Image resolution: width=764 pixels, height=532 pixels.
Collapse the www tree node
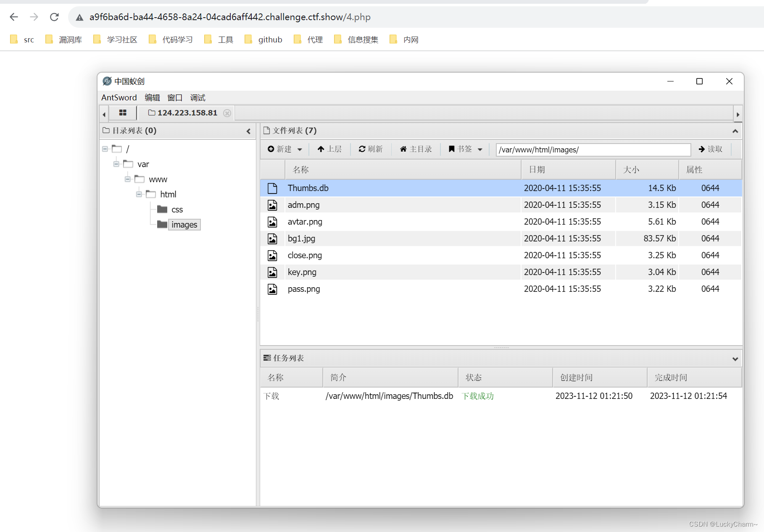click(128, 179)
